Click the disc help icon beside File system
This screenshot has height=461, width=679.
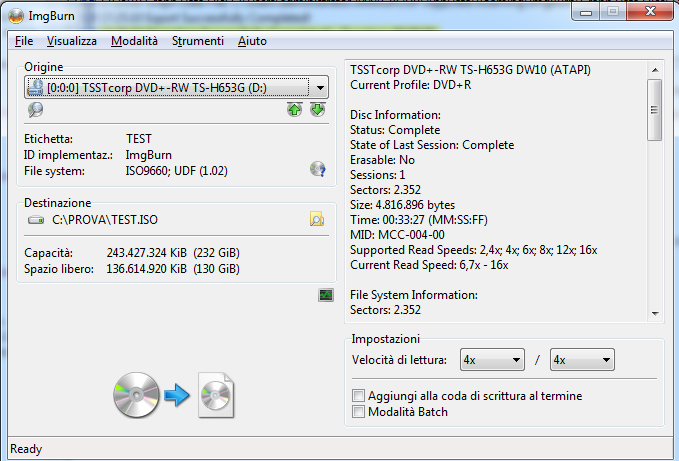pos(317,169)
